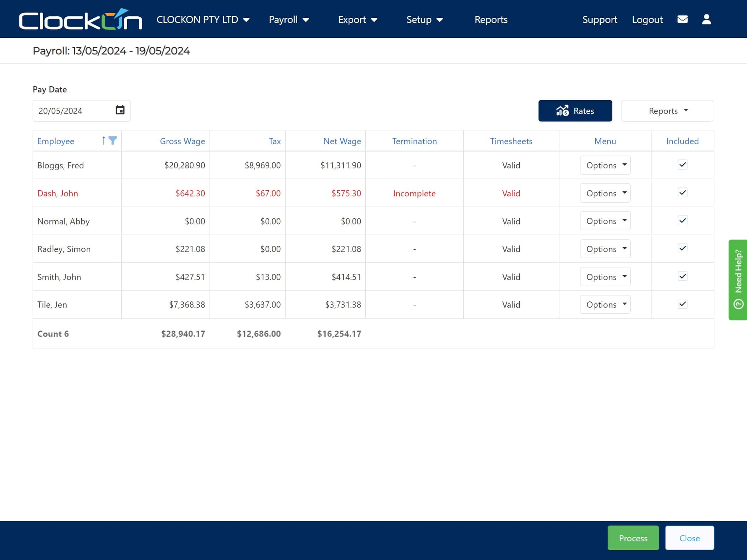Viewport: 747px width, 560px height.
Task: Click the Logout link
Action: coord(647,19)
